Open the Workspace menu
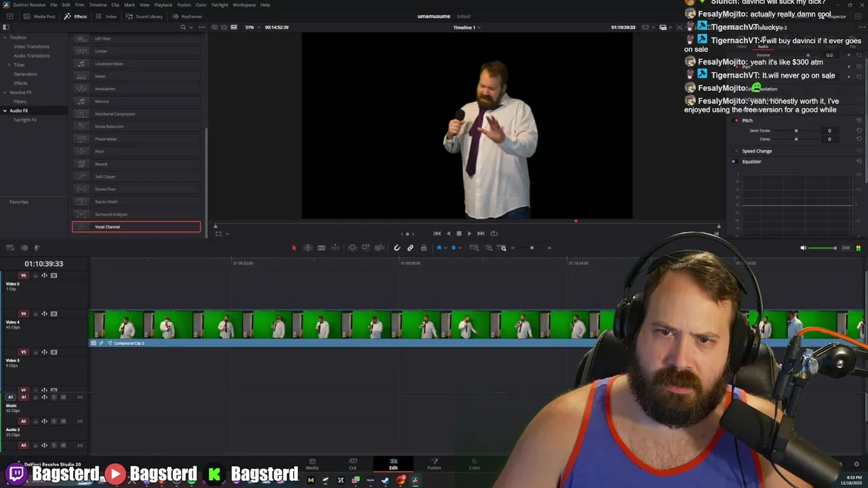The height and width of the screenshot is (488, 868). pos(244,5)
